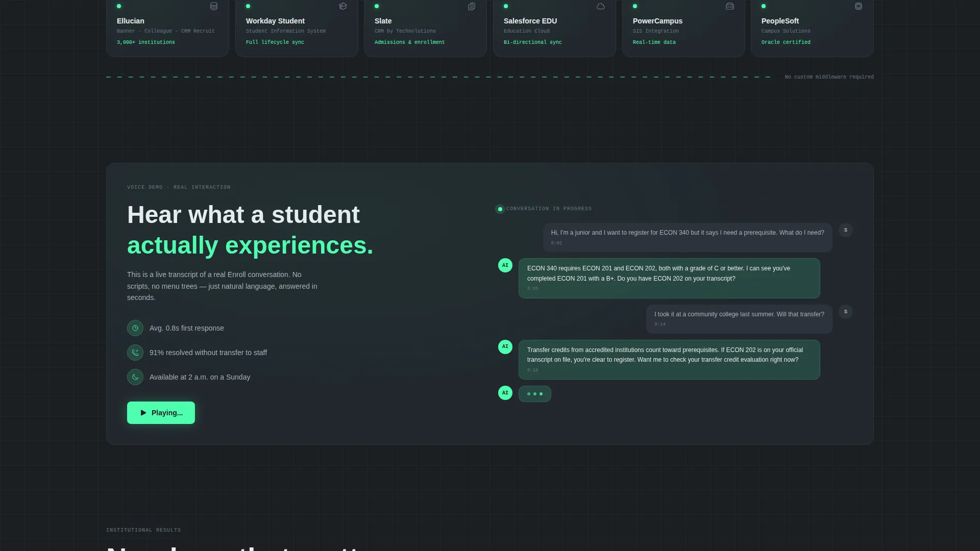This screenshot has width=980, height=551.
Task: Click the chip icon on PeopleSoft card
Action: pos(859,6)
